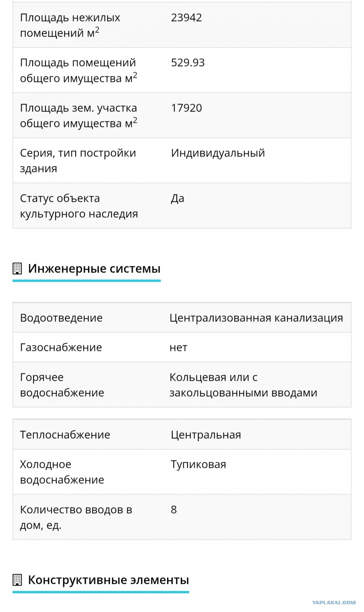364x612 pixels.
Task: Click the Теплоснабжение row label
Action: [x=65, y=435]
